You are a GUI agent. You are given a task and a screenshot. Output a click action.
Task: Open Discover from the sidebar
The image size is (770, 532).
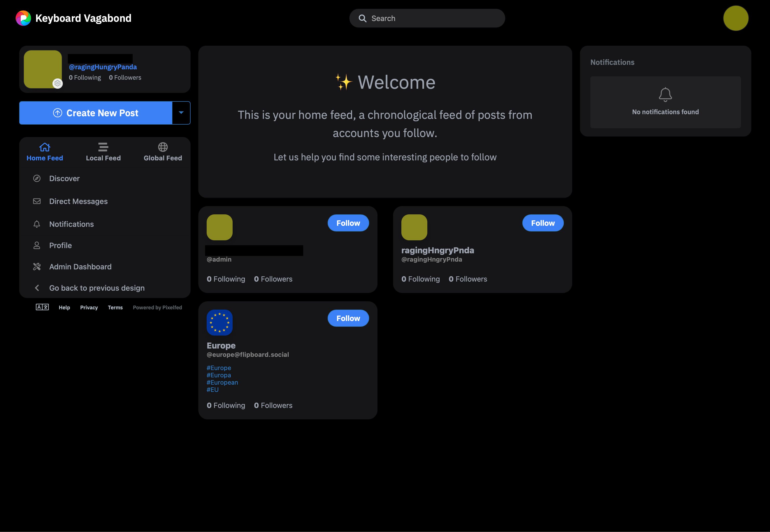tap(64, 178)
